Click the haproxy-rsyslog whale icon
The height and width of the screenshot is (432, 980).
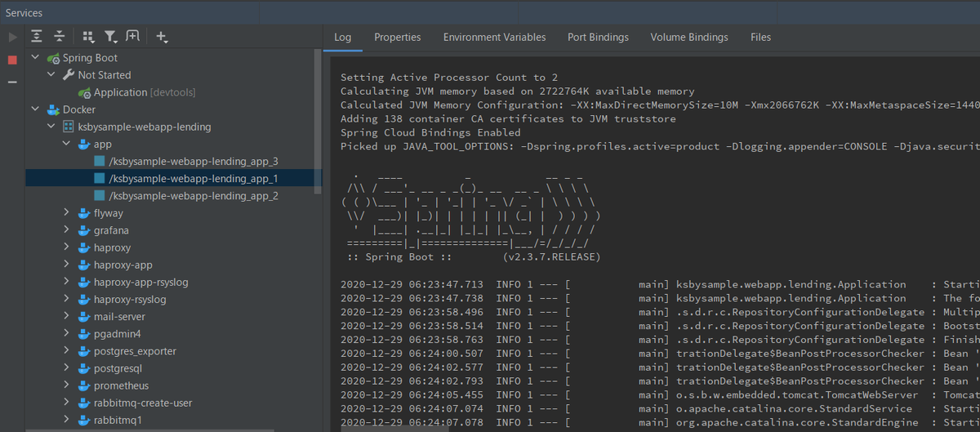tap(84, 299)
